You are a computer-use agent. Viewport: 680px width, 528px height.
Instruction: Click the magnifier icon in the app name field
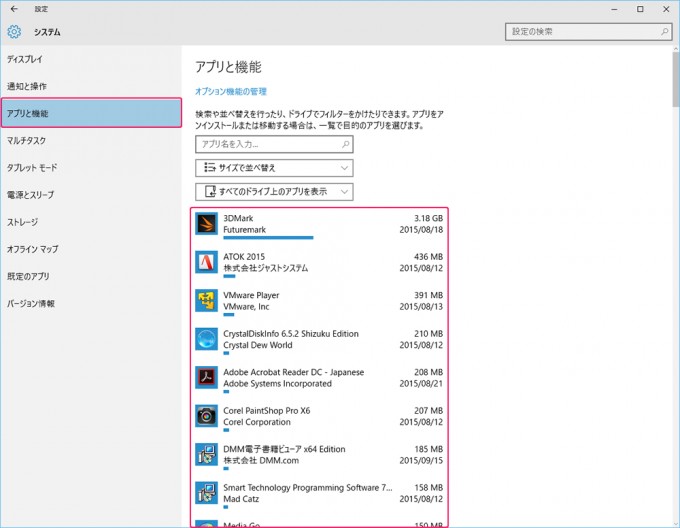346,144
